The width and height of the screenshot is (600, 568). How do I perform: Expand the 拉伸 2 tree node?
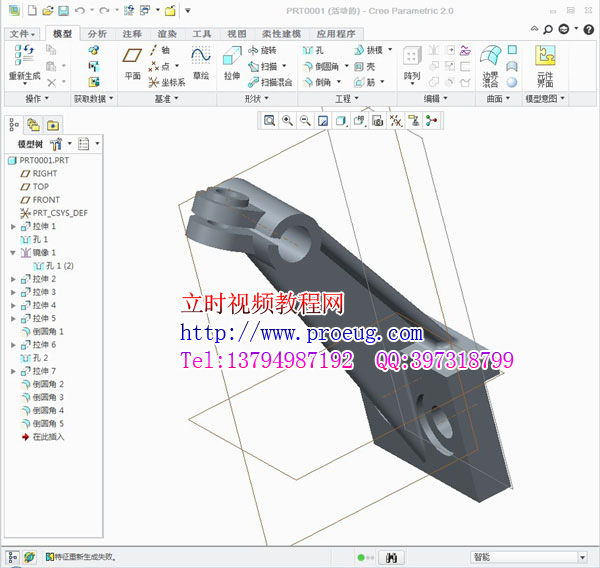[13, 279]
